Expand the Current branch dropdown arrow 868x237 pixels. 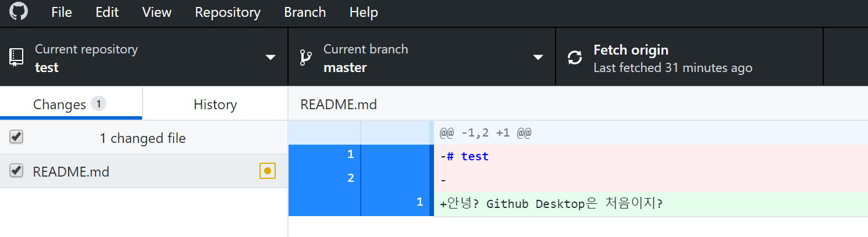[x=538, y=58]
